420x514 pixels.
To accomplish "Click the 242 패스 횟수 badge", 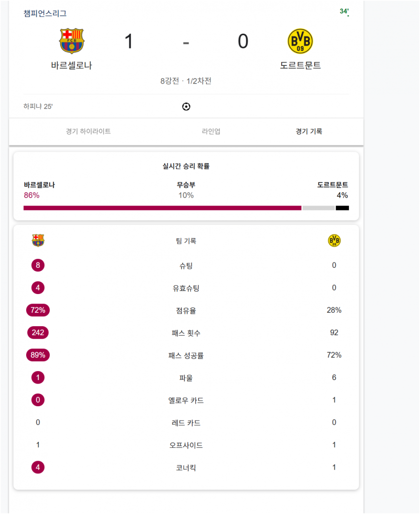I will point(38,333).
